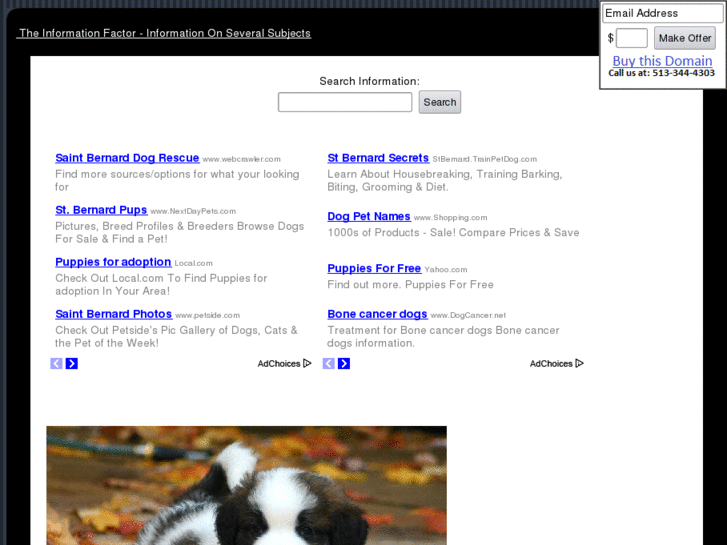Go to next ads in left column
727x545 pixels.
tap(71, 364)
